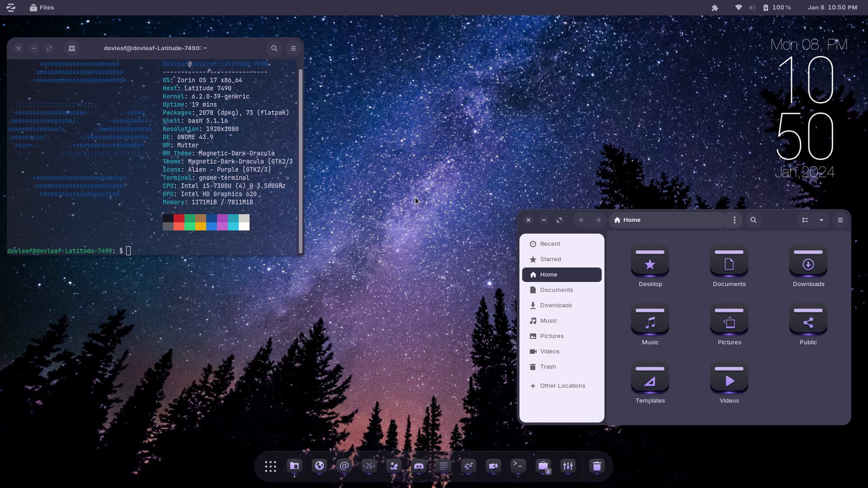Expand the view options dropdown arrow in Files
This screenshot has width=868, height=488.
[x=821, y=220]
